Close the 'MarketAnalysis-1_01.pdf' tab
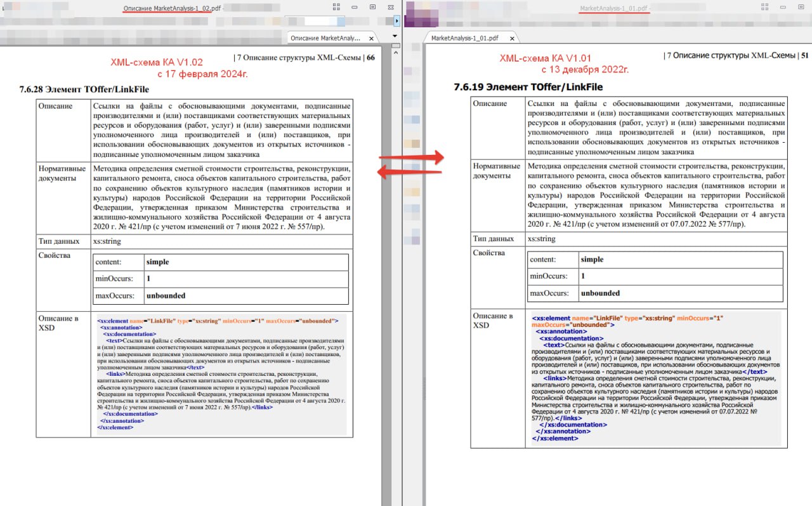Image resolution: width=812 pixels, height=506 pixels. click(512, 38)
